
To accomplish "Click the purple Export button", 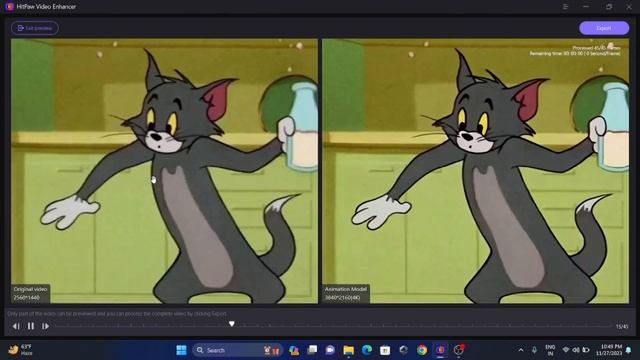I will (604, 28).
